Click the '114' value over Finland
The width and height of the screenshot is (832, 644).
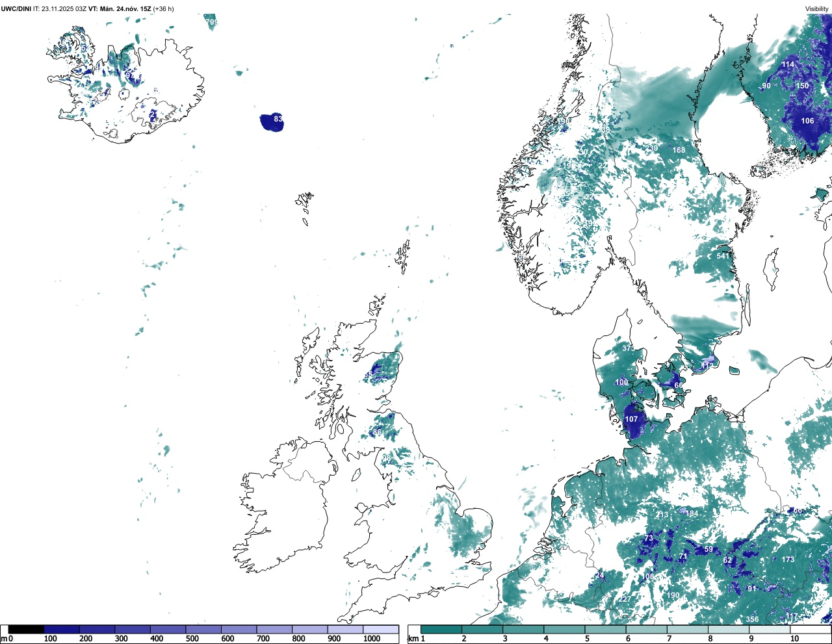(788, 64)
